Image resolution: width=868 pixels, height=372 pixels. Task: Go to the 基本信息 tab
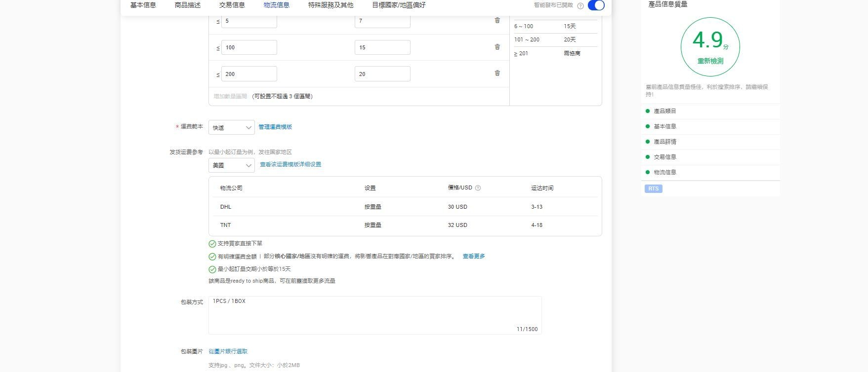tap(143, 5)
